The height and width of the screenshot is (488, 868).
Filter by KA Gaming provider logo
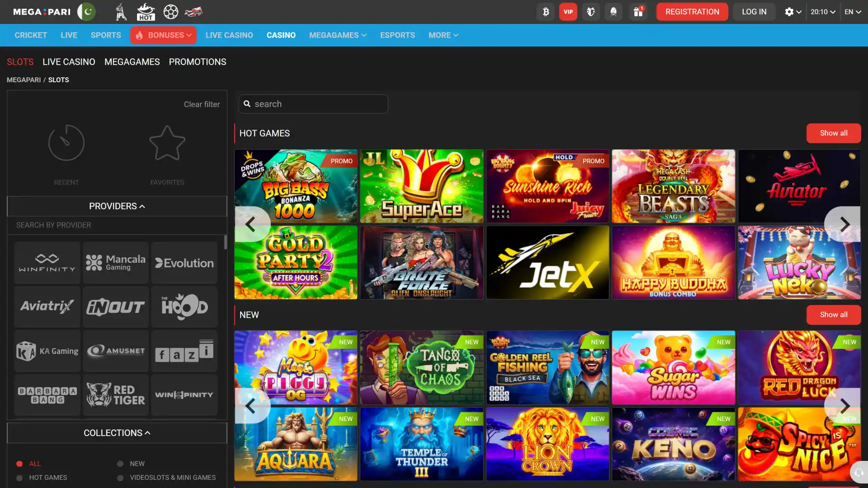pyautogui.click(x=47, y=351)
